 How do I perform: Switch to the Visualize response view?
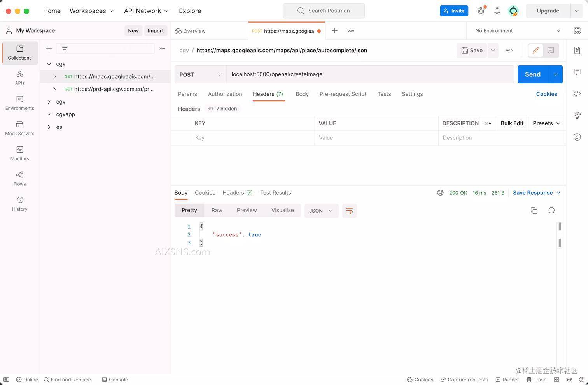click(282, 210)
